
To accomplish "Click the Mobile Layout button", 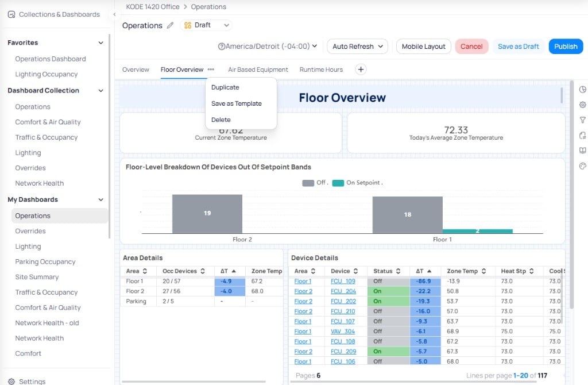I will pyautogui.click(x=423, y=47).
